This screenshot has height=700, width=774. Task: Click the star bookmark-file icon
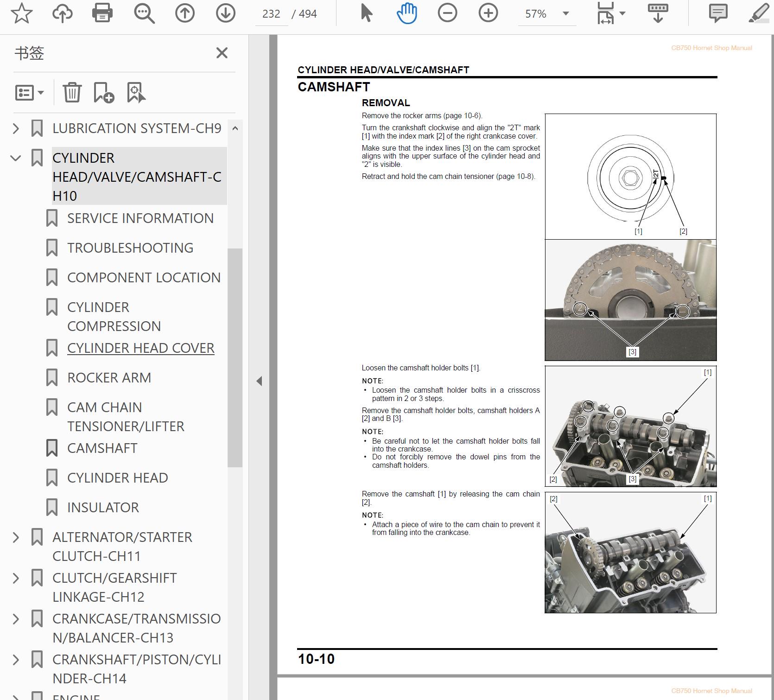(x=21, y=13)
